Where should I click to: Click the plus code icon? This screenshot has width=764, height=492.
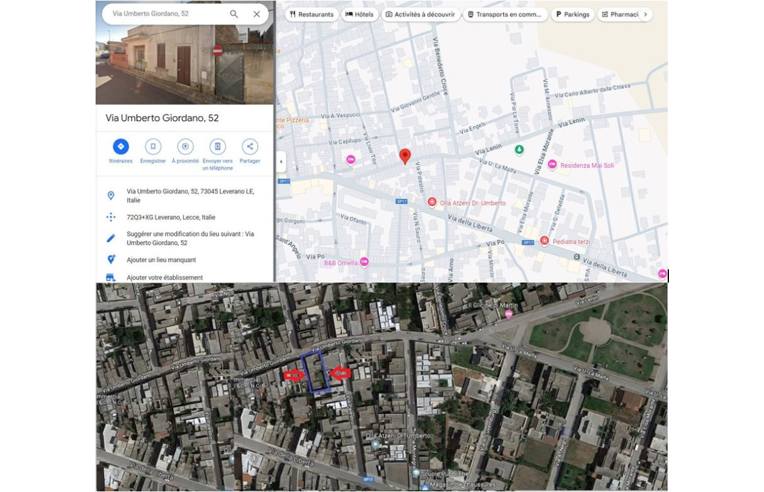pos(111,217)
